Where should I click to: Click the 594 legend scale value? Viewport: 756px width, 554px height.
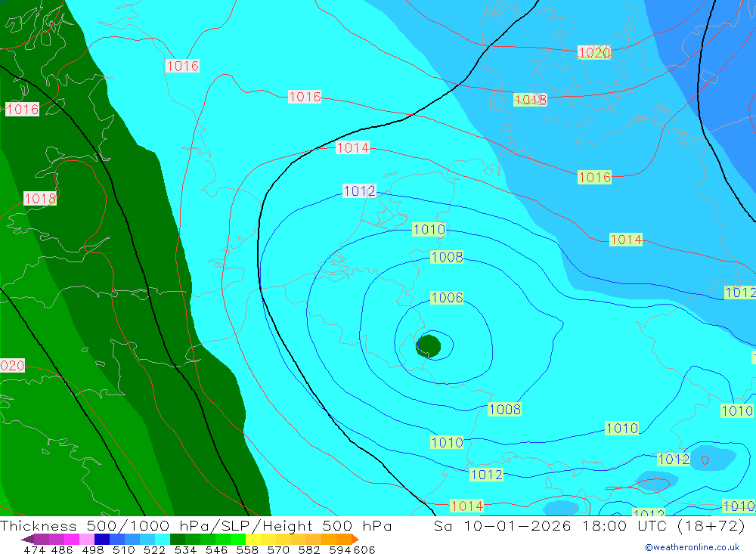(x=340, y=549)
